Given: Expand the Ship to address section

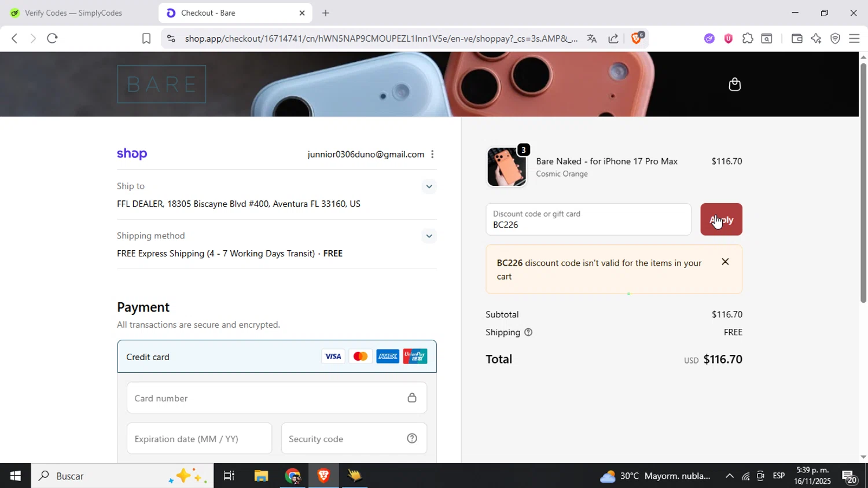Looking at the screenshot, I should point(429,186).
